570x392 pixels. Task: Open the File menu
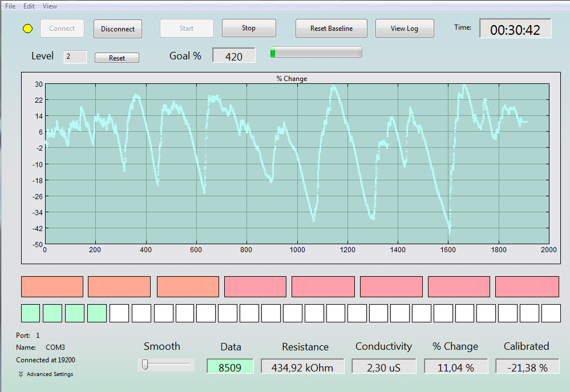(x=10, y=6)
